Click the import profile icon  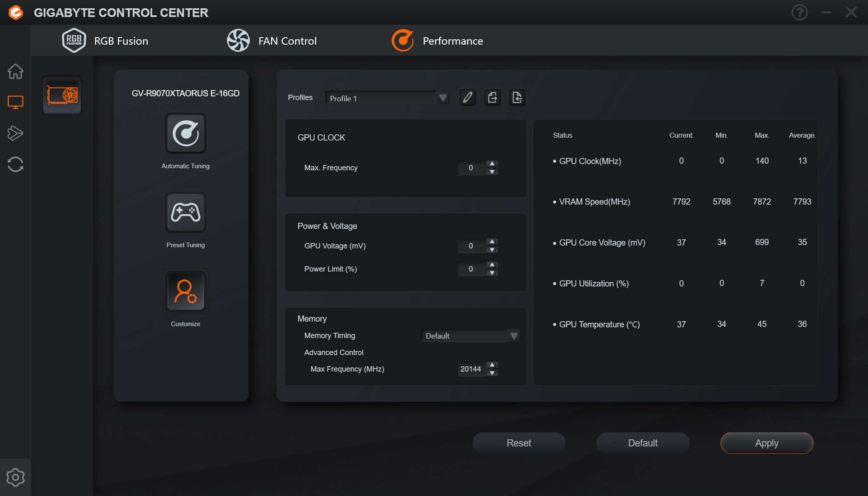pyautogui.click(x=517, y=98)
